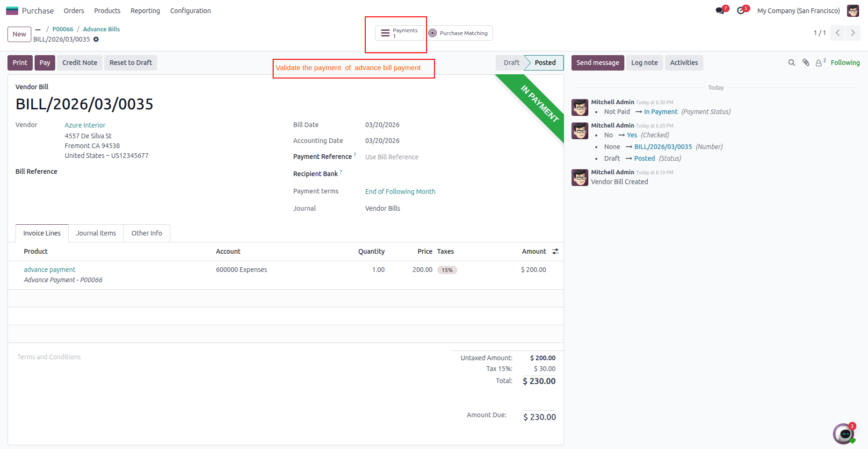Click the Price value 200.00

(422, 270)
